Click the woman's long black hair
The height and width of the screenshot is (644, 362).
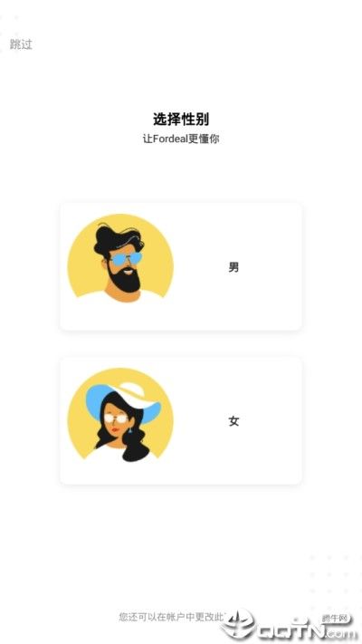tap(136, 446)
